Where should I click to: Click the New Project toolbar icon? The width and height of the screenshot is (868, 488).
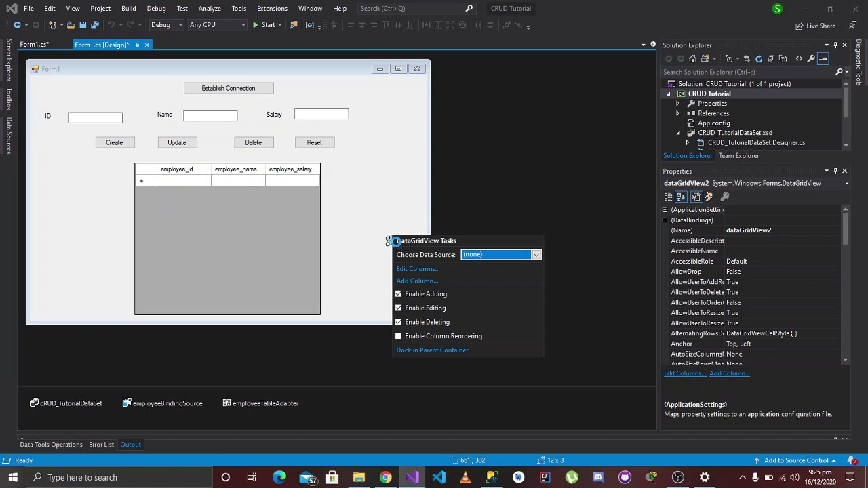tap(52, 25)
